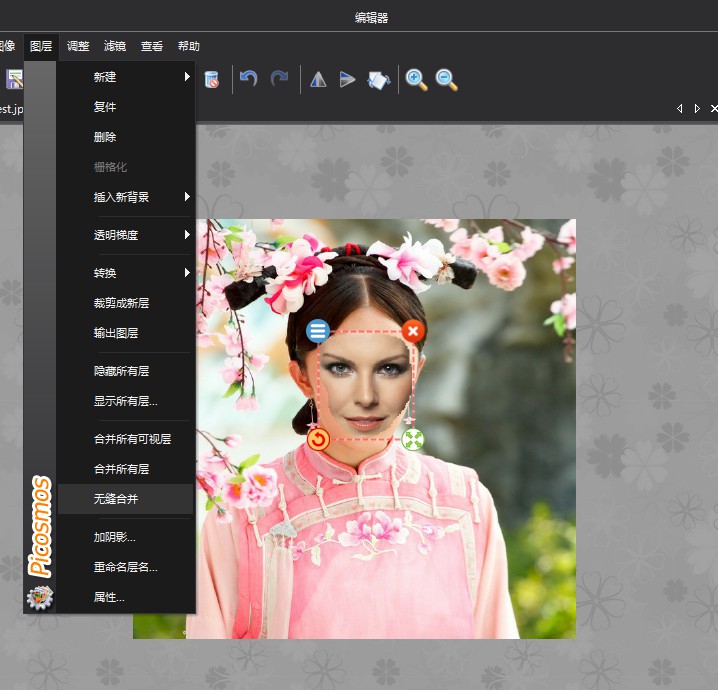Click the zoom out magnifier icon
The image size is (718, 690).
446,80
